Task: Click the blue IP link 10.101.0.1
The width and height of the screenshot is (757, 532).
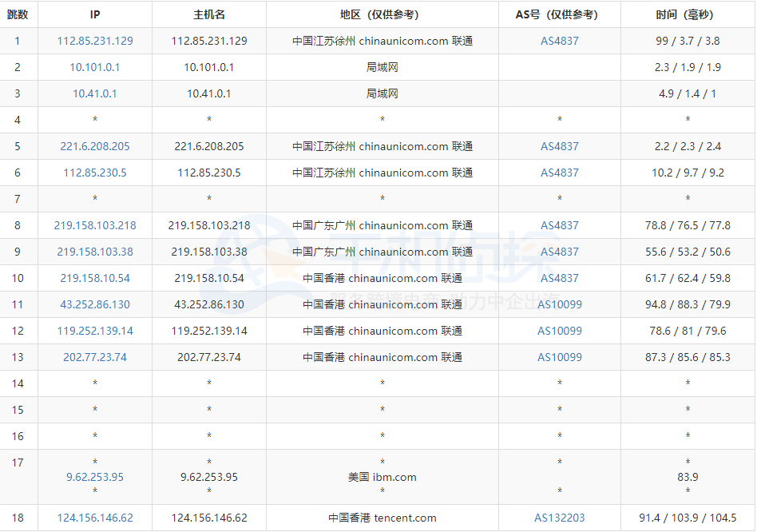Action: (x=95, y=67)
